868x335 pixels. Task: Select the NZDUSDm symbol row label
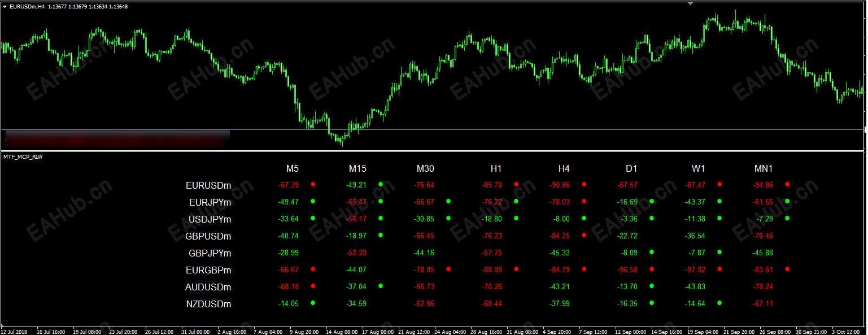208,304
